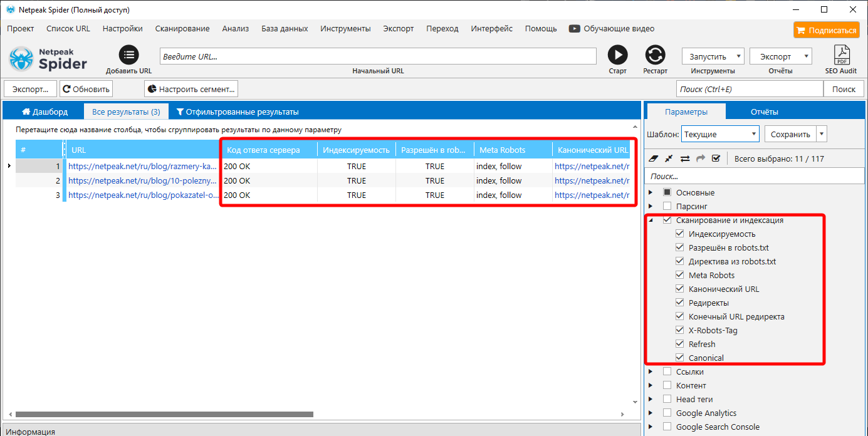Click the Netpeak Spider logo
The image size is (868, 436).
48,59
